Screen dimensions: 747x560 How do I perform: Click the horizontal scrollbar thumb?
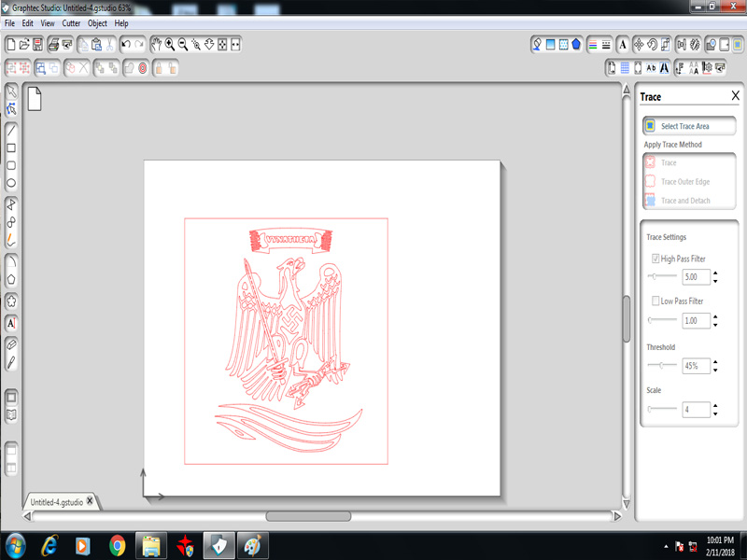tap(308, 516)
